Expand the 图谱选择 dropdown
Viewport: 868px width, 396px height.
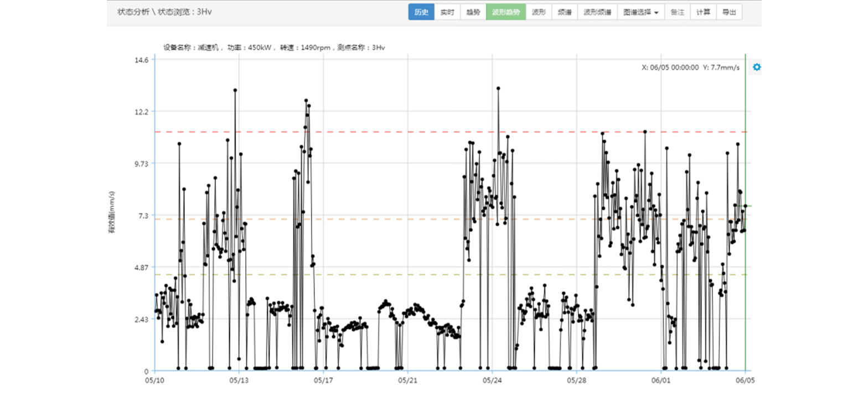tap(640, 12)
